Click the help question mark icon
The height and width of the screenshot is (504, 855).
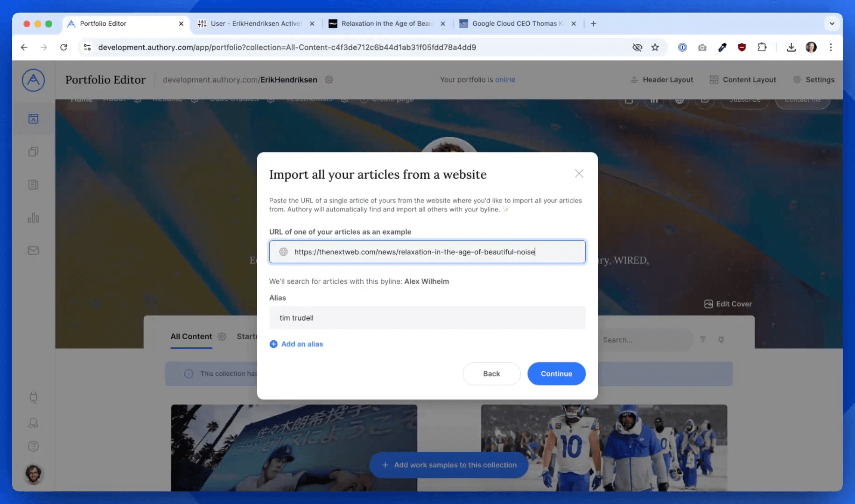[33, 446]
